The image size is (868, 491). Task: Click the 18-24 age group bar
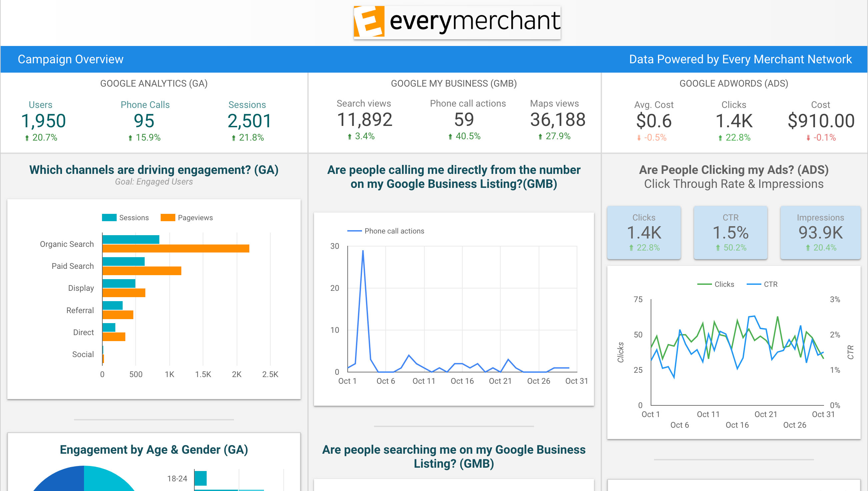click(x=201, y=479)
